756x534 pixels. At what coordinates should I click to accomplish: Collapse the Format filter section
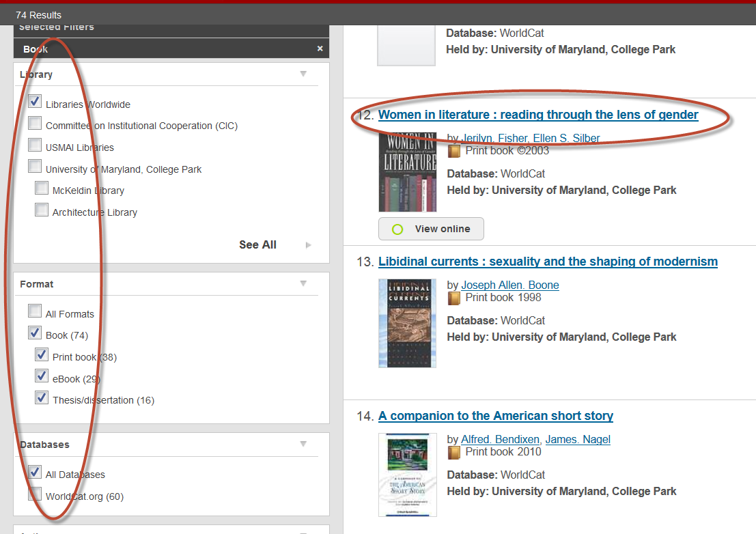pyautogui.click(x=303, y=283)
